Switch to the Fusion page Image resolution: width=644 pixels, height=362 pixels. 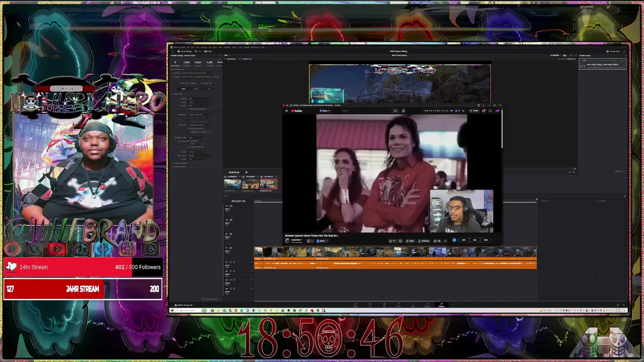(398, 305)
